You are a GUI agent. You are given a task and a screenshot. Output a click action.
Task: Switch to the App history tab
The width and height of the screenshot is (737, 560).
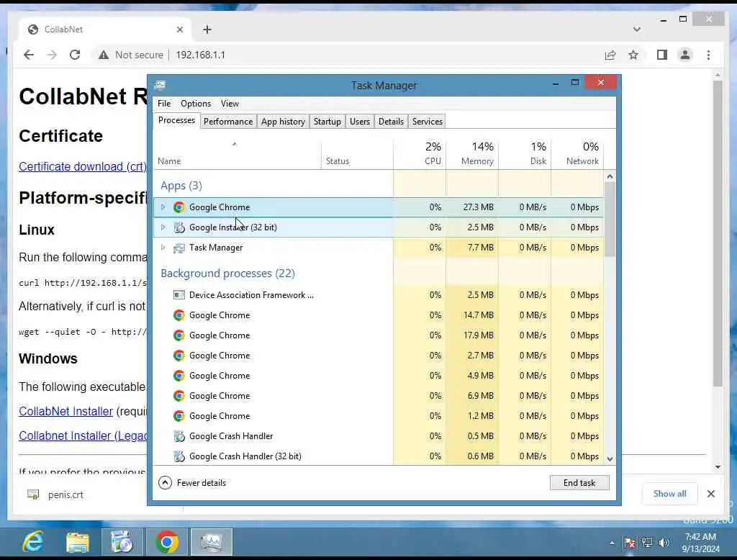pos(283,122)
